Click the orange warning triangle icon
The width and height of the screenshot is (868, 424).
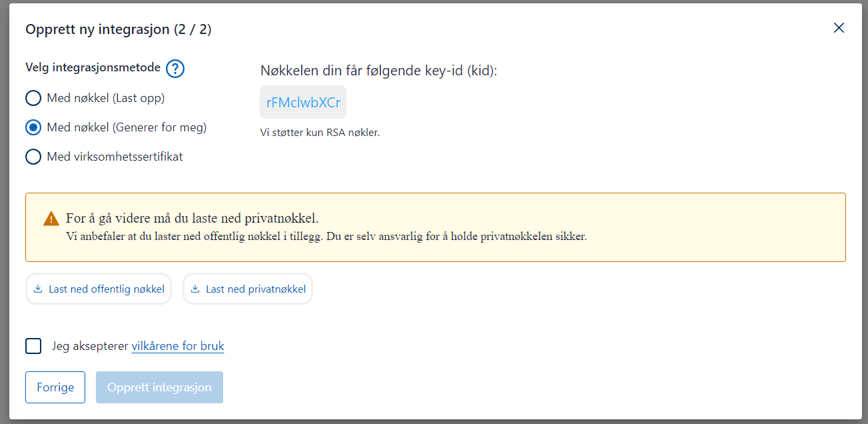click(51, 219)
